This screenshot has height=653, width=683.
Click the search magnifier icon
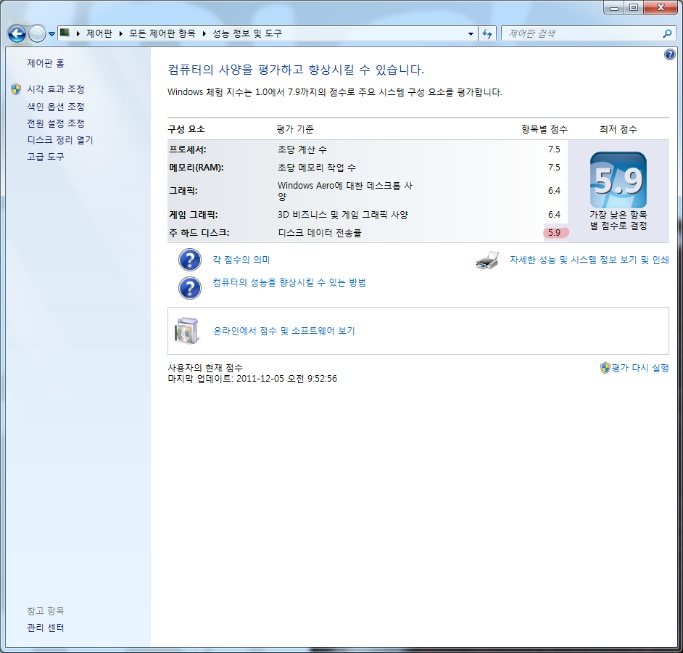[x=667, y=34]
